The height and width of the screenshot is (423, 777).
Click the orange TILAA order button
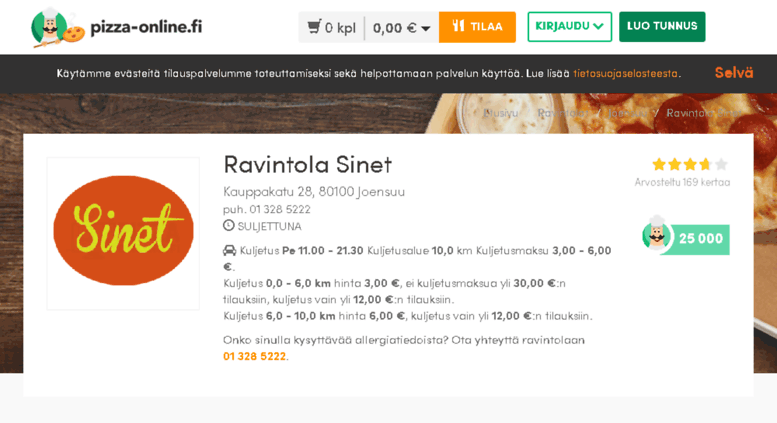click(x=477, y=27)
